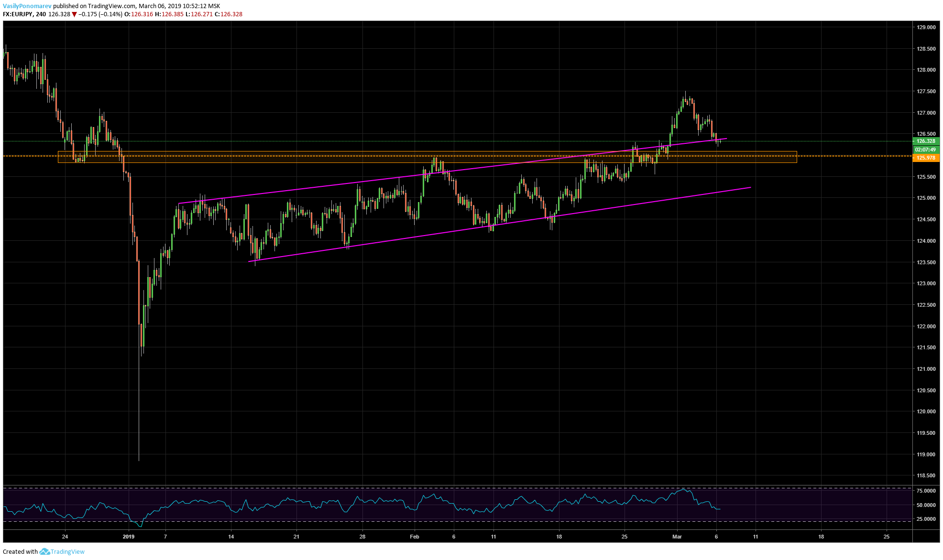The height and width of the screenshot is (560, 943).
Task: Click the 123.000 price axis label
Action: (x=926, y=283)
